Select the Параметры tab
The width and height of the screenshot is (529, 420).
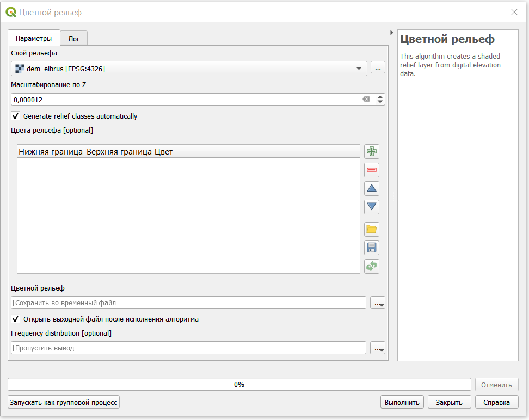click(x=34, y=38)
